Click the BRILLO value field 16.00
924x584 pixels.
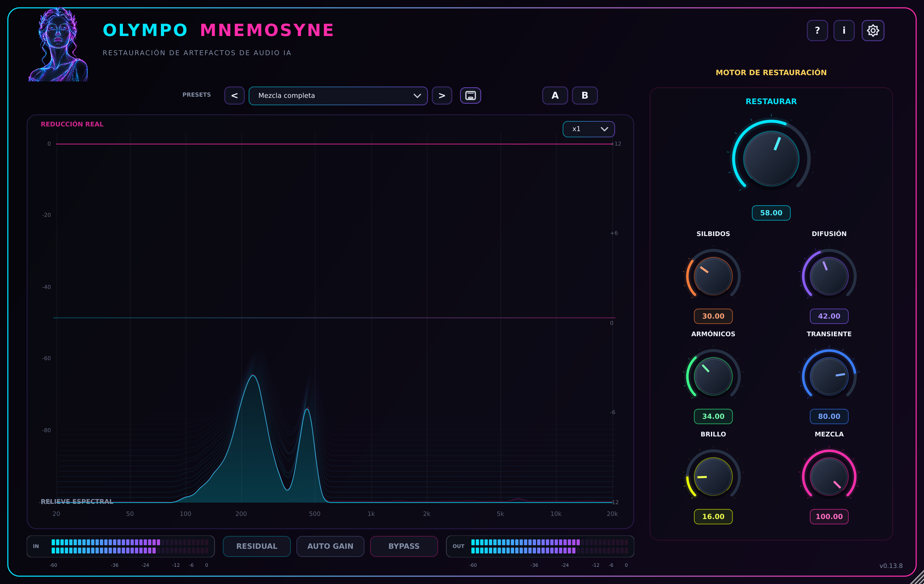click(x=713, y=517)
